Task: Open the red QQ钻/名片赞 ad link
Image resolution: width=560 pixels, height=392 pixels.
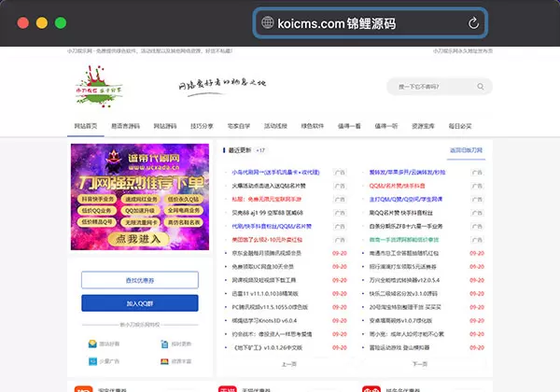Action: click(x=398, y=186)
